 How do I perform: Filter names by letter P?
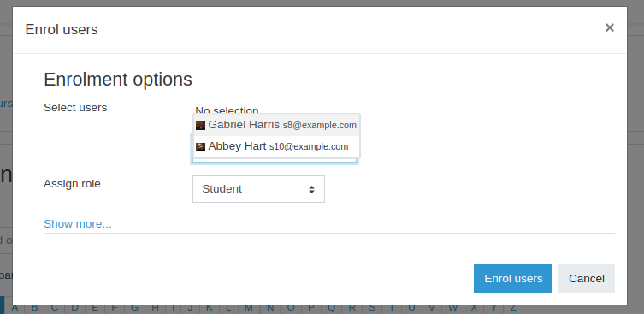point(311,308)
